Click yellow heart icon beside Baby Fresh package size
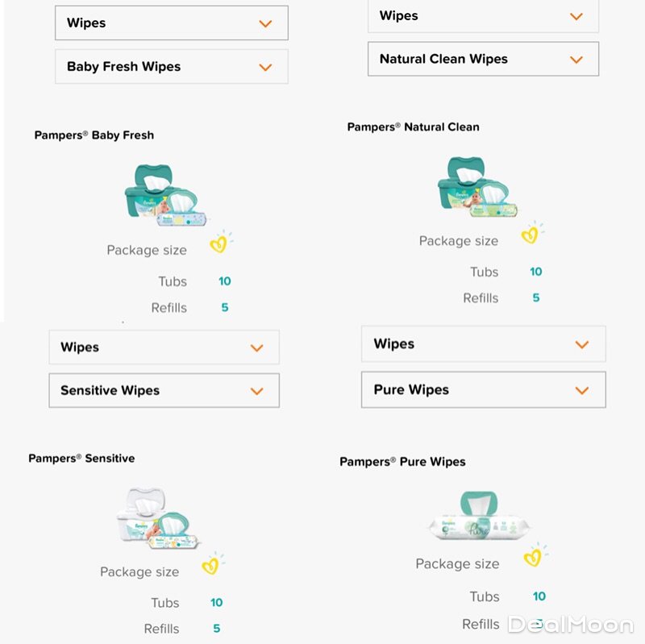The height and width of the screenshot is (644, 645). (219, 243)
